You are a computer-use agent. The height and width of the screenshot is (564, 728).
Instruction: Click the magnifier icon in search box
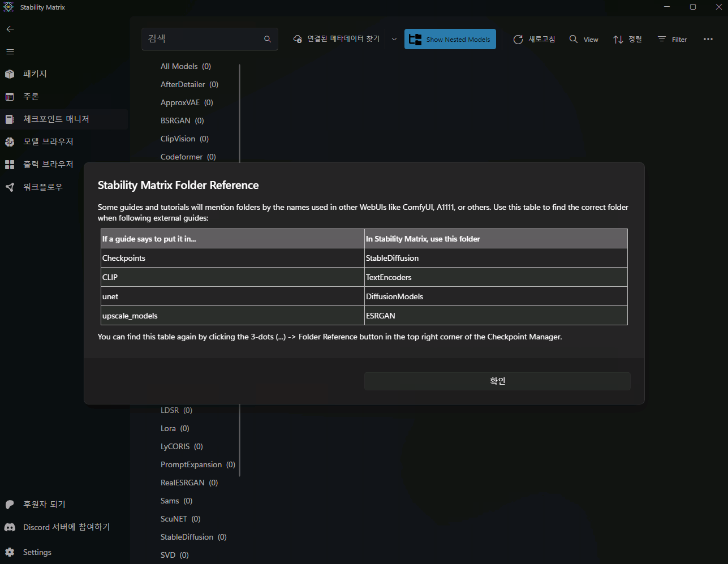(x=268, y=39)
